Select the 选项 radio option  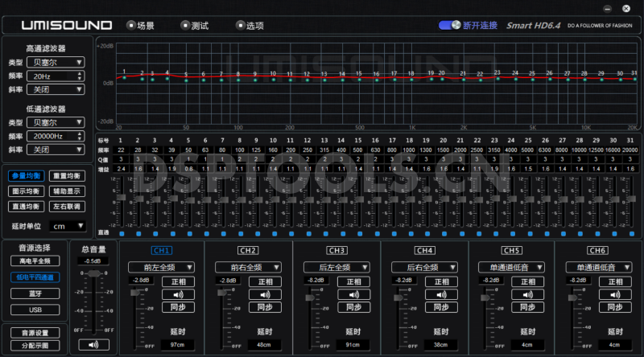click(240, 26)
